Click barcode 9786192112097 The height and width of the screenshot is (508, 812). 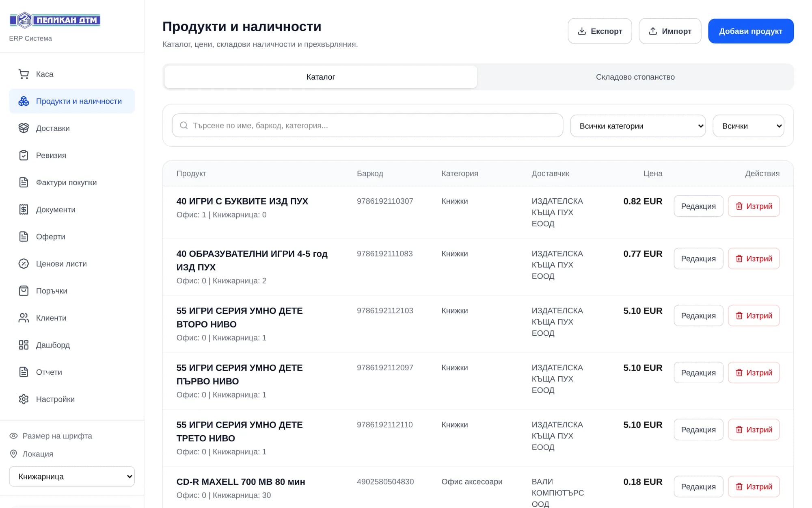(385, 367)
